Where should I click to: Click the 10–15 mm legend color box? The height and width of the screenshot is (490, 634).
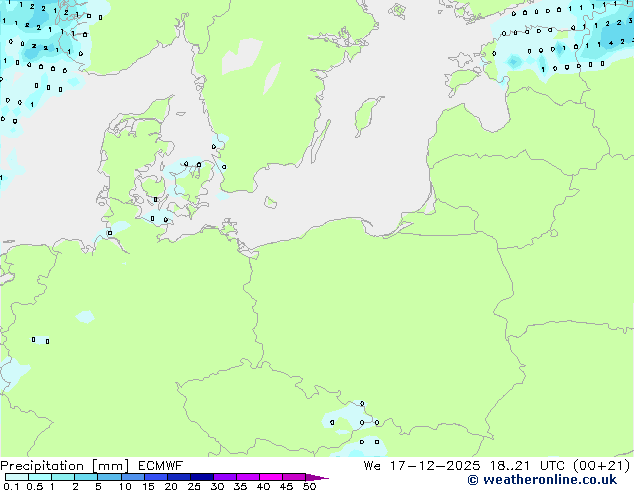(x=133, y=477)
